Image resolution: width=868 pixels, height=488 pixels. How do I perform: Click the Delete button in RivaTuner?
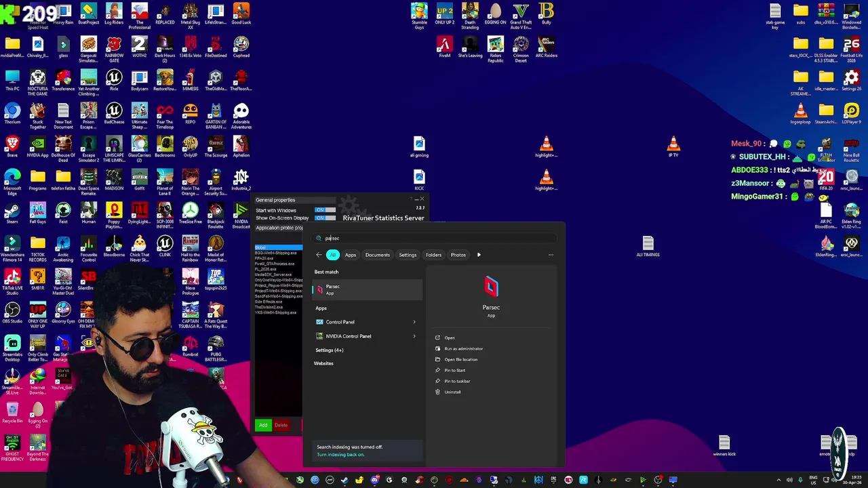[281, 425]
